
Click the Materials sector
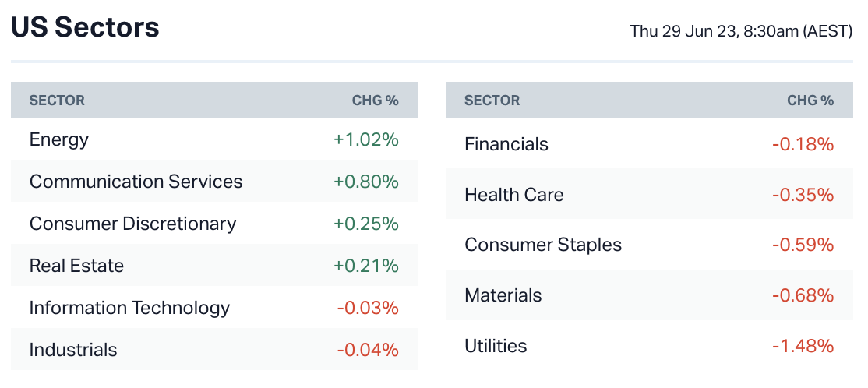pos(503,296)
